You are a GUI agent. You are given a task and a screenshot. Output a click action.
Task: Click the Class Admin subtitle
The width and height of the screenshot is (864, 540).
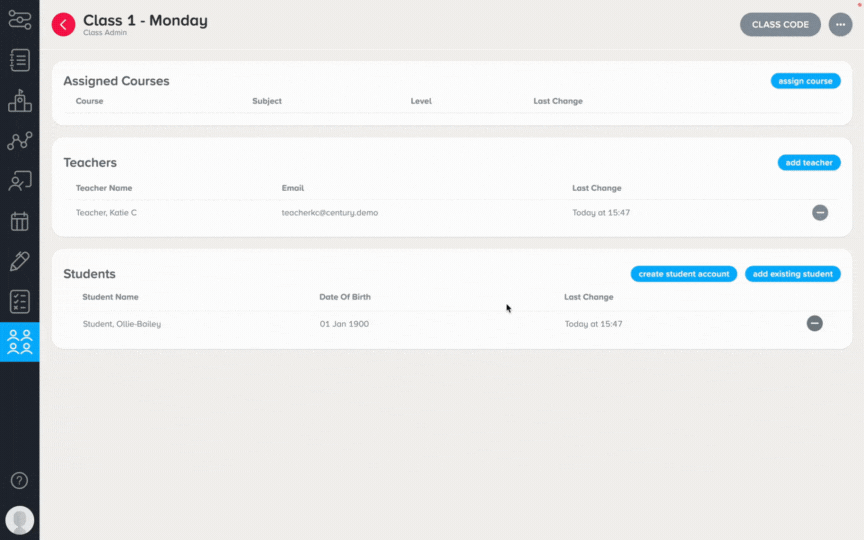click(x=105, y=33)
